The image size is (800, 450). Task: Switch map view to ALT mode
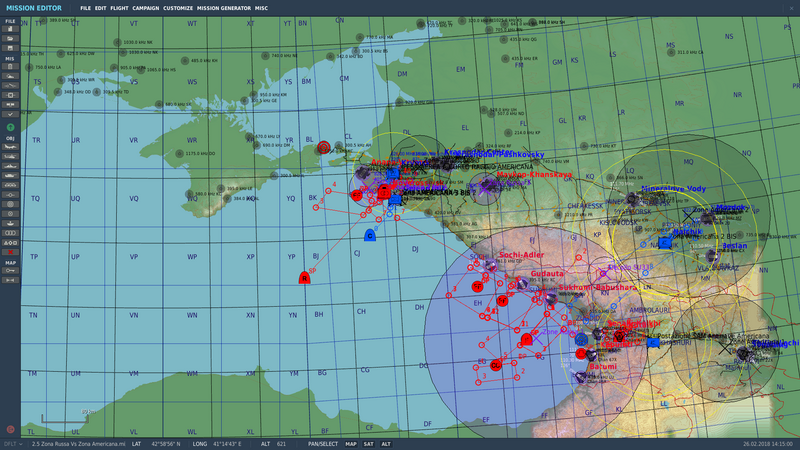point(386,443)
